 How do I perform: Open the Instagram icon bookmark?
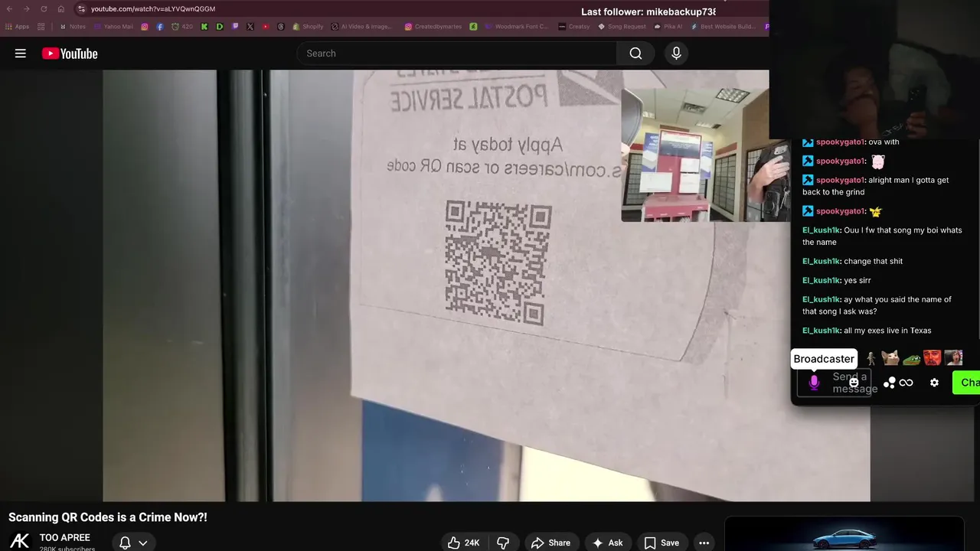pos(145,27)
